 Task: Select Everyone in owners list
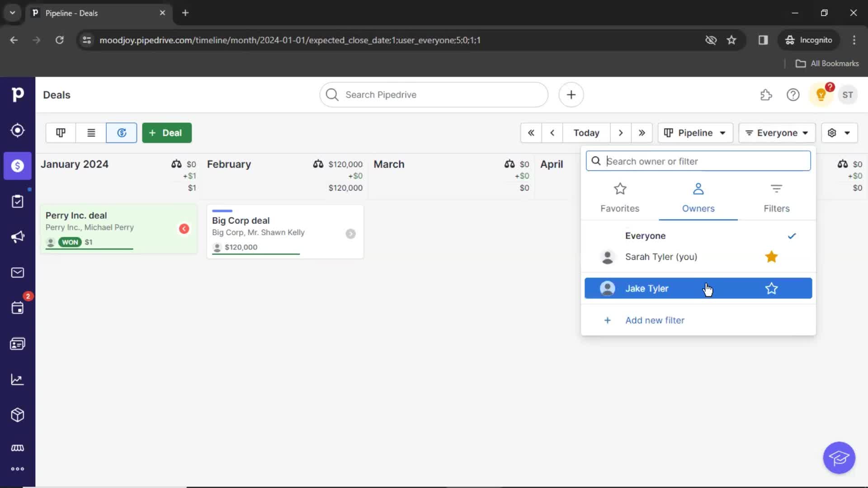[698, 236]
